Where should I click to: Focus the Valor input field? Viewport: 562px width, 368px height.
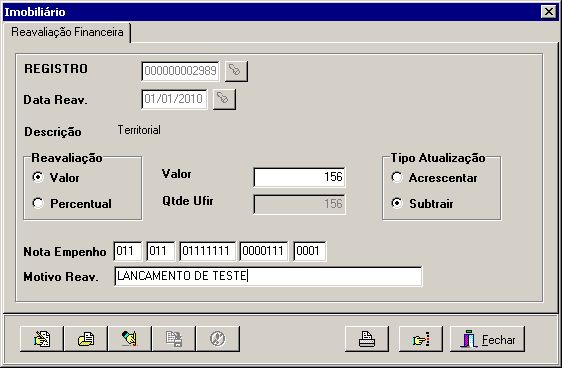(x=299, y=177)
